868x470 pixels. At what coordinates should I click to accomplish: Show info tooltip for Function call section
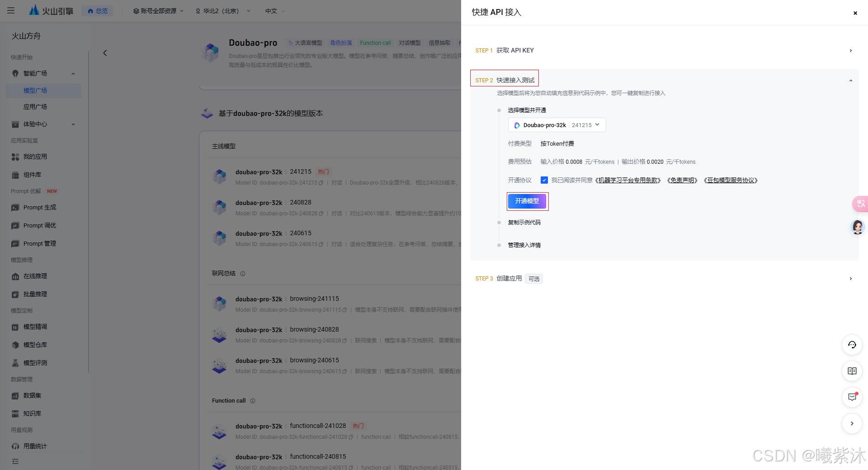pos(253,401)
